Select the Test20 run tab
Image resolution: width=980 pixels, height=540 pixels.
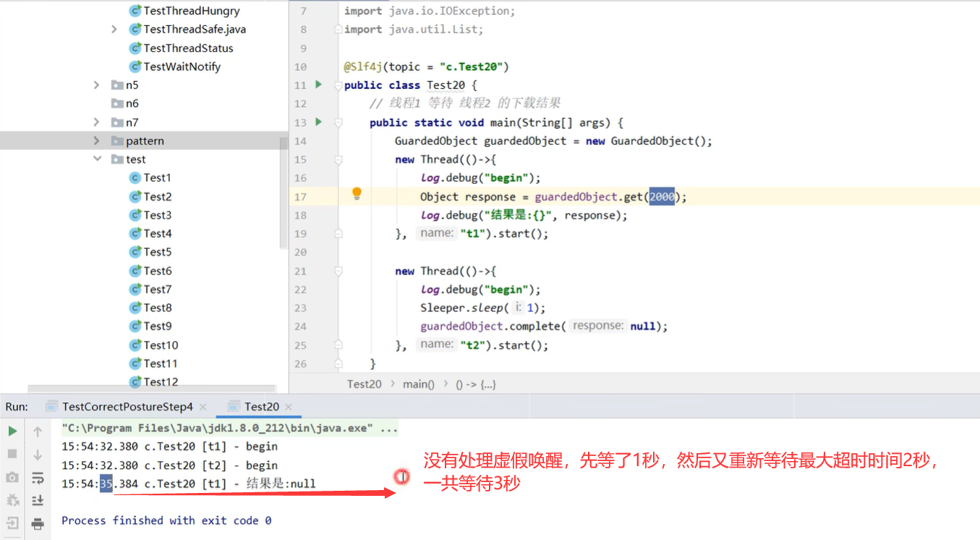tap(261, 407)
